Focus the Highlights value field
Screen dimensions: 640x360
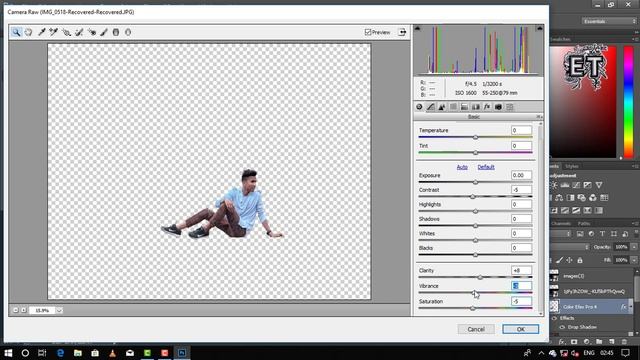point(521,204)
